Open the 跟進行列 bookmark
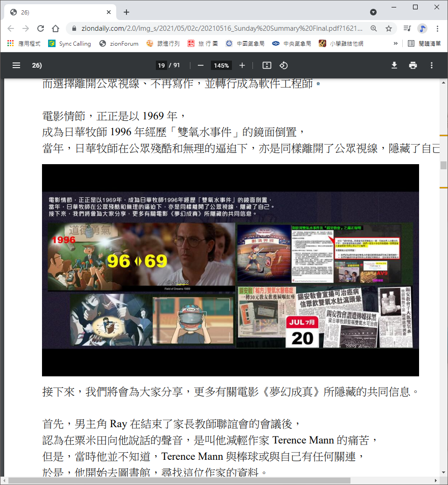448x485 pixels. (163, 44)
